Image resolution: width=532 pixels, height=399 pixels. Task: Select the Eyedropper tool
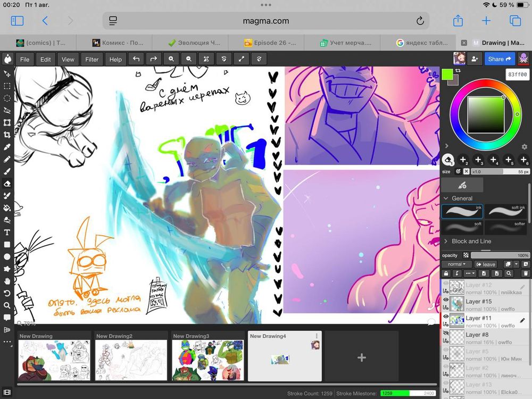7,147
